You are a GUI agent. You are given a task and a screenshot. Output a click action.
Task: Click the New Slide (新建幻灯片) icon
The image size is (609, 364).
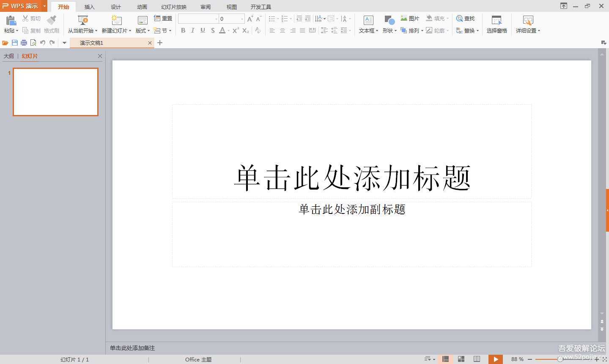116,20
